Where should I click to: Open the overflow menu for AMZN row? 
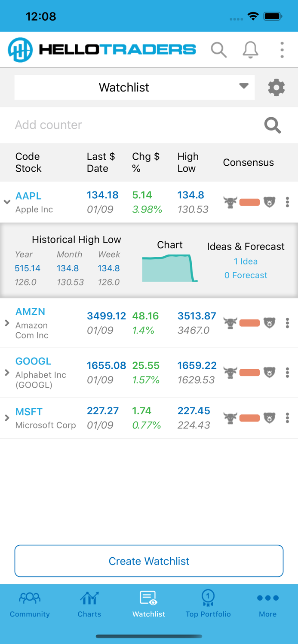287,323
